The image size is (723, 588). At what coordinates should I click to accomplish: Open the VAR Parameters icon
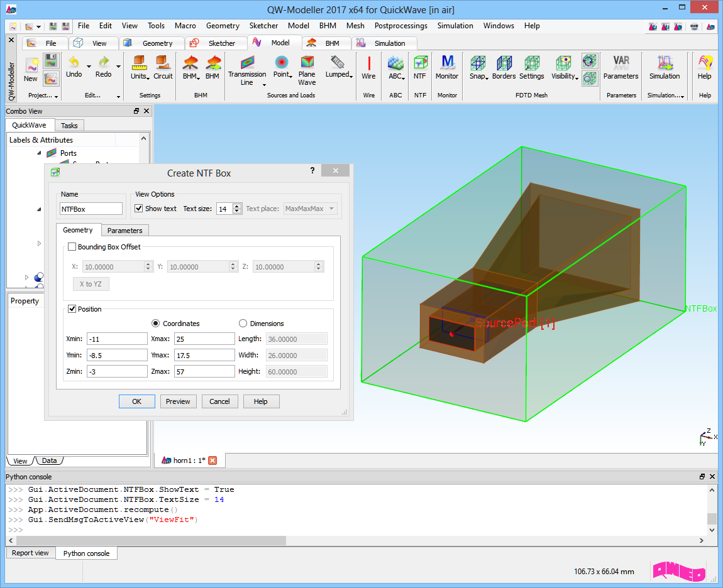621,62
